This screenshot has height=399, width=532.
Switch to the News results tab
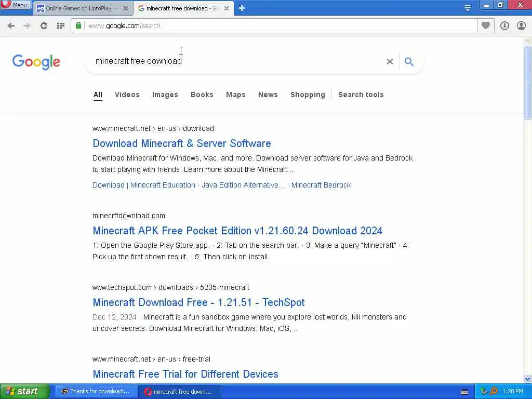pyautogui.click(x=268, y=95)
